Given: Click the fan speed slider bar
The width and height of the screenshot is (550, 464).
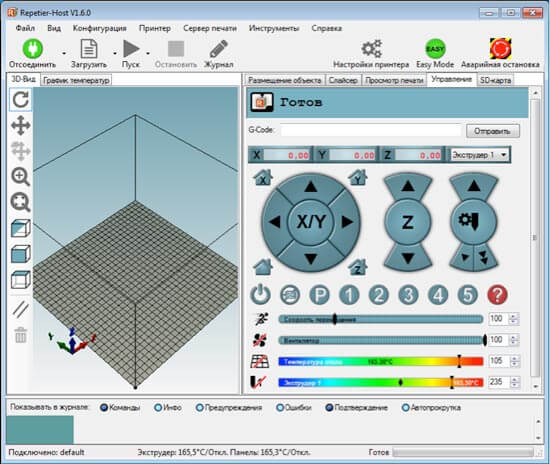Looking at the screenshot, I should click(382, 340).
